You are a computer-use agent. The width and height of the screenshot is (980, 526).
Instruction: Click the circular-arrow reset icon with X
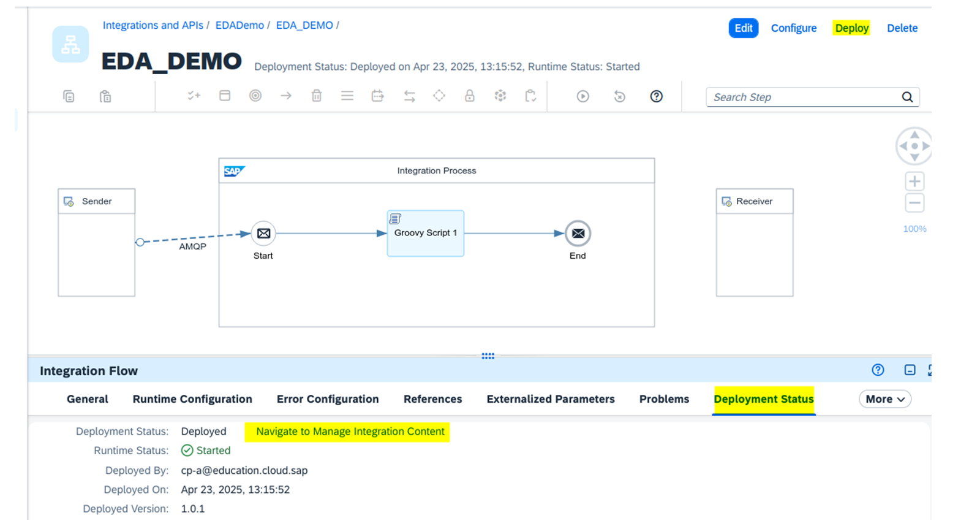(x=620, y=96)
